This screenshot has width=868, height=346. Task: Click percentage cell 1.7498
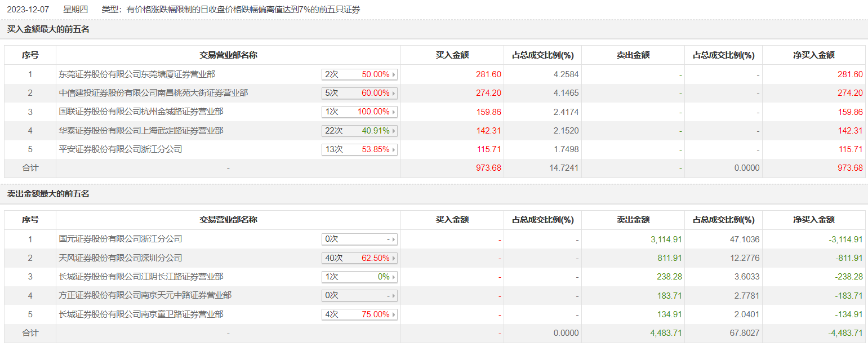tap(566, 149)
